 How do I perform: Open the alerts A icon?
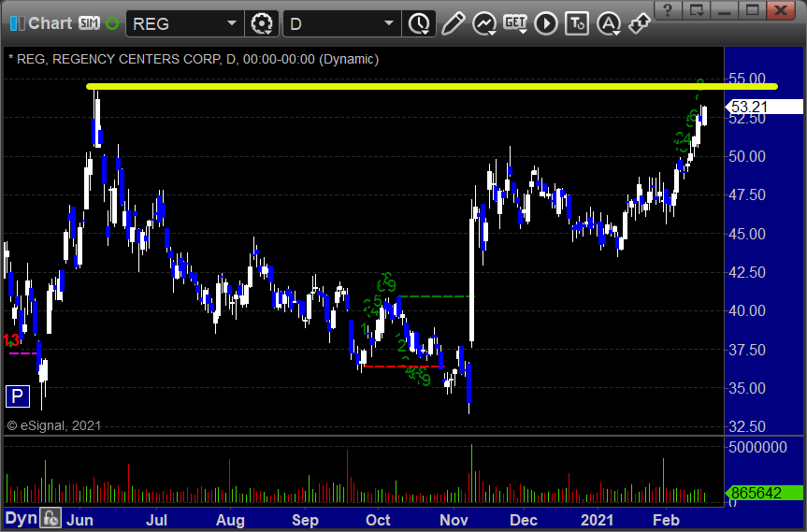609,23
